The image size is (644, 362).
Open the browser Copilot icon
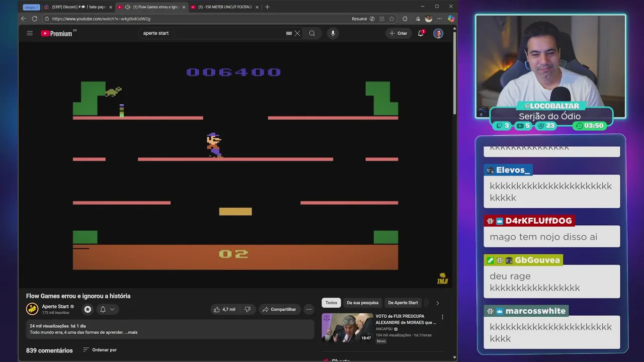point(451,19)
